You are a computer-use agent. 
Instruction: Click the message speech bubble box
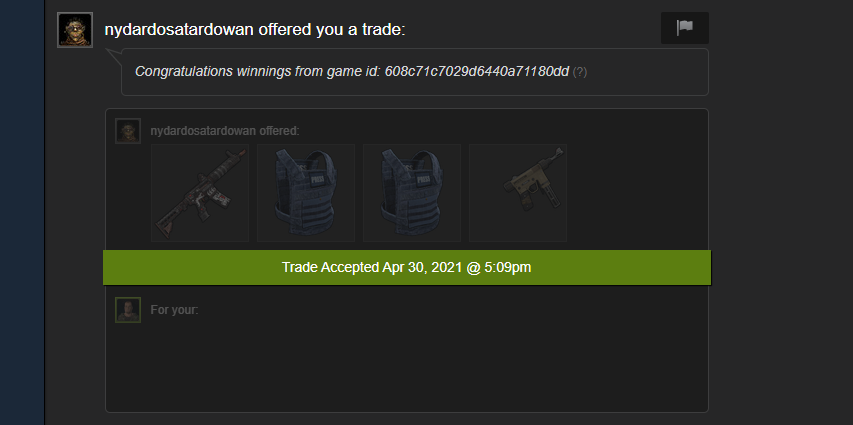pos(415,72)
